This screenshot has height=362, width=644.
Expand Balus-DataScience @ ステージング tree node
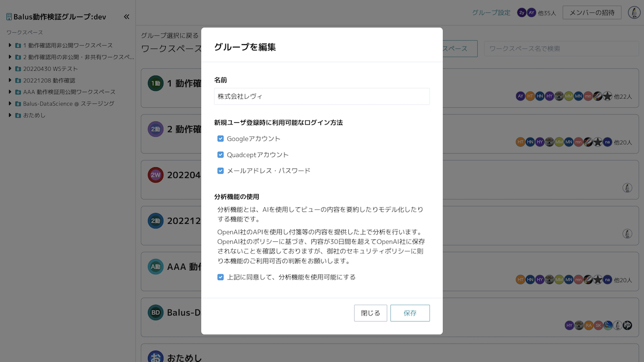pos(10,104)
